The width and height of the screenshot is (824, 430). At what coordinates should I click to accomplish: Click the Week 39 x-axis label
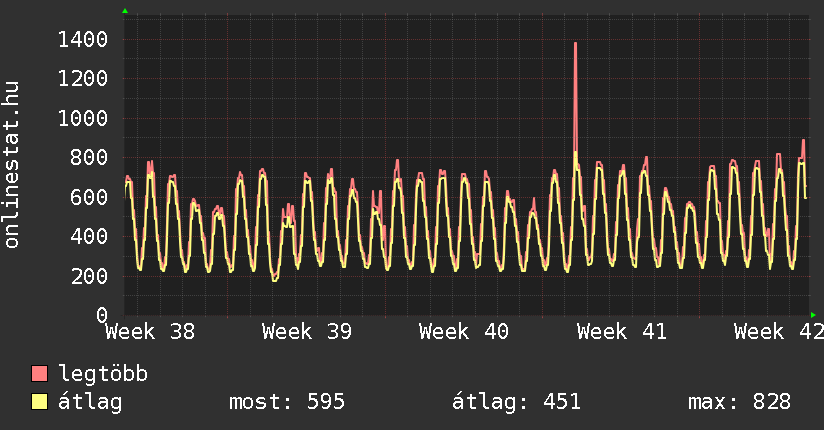click(x=307, y=332)
